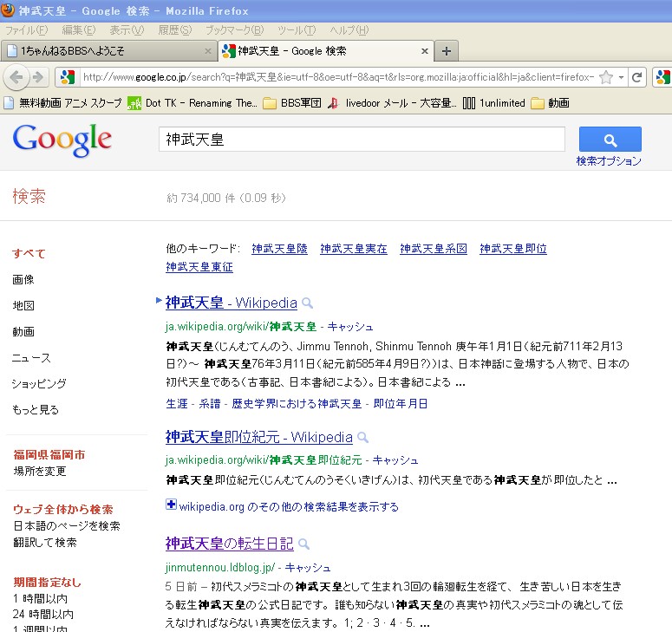
Task: Open a new tab with the plus button
Action: [447, 51]
